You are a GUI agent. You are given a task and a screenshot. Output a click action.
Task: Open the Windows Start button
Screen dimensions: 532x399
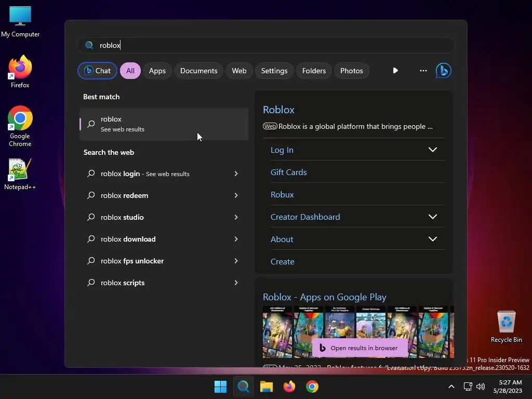(220, 387)
